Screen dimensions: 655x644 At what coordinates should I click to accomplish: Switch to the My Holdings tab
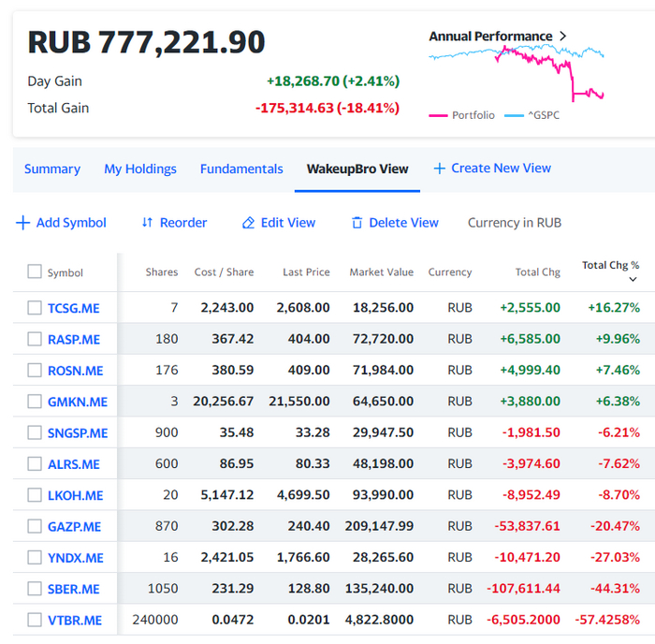[140, 169]
